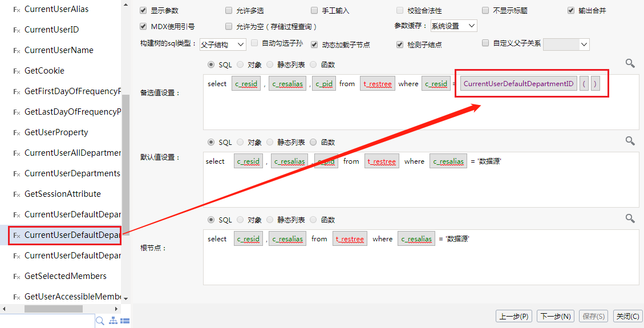This screenshot has width=644, height=328.
Task: Enable the 不显示标题 checkbox
Action: 485,10
